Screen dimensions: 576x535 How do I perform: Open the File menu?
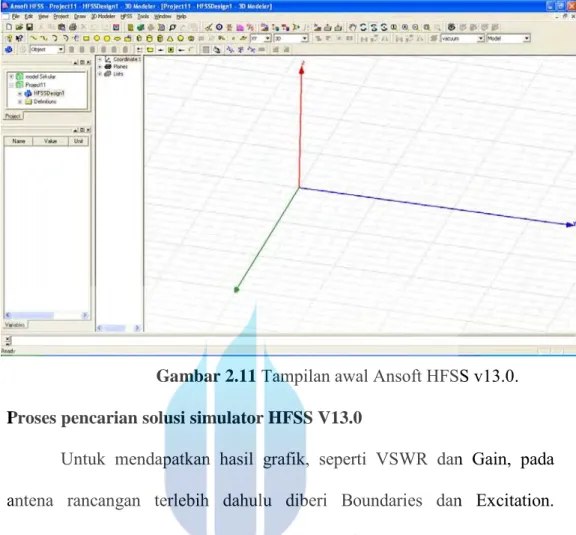pos(15,17)
